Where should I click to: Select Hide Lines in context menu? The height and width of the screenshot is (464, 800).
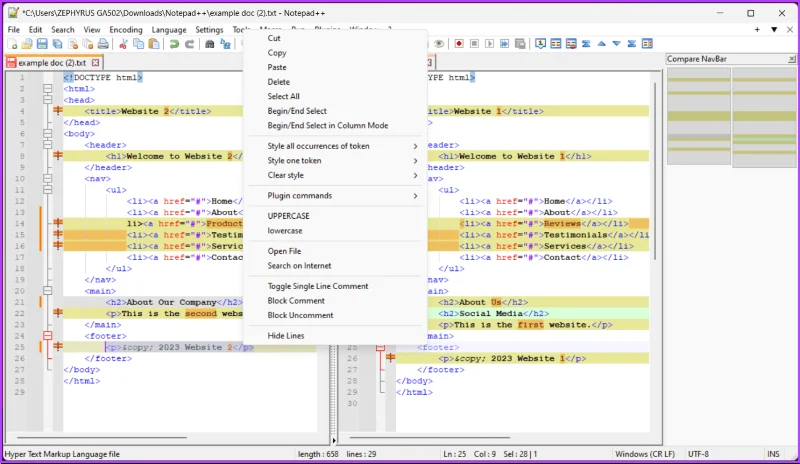pos(335,336)
